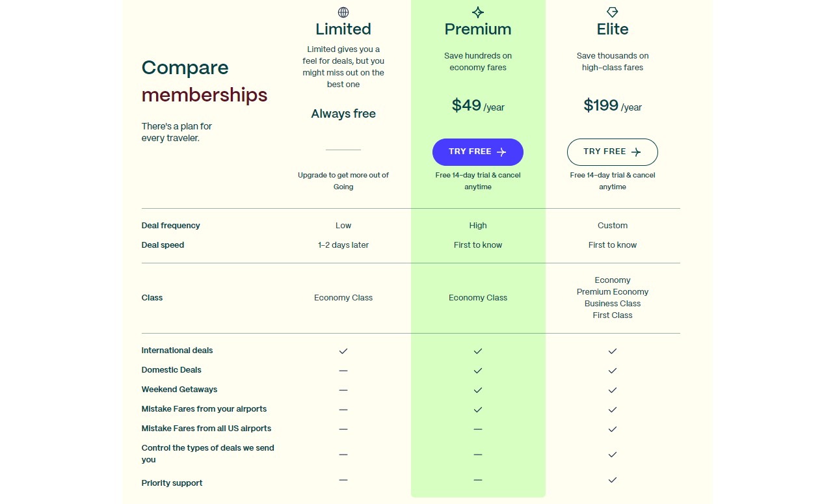Click the tag icon above Elite plan
835x504 pixels.
[612, 12]
